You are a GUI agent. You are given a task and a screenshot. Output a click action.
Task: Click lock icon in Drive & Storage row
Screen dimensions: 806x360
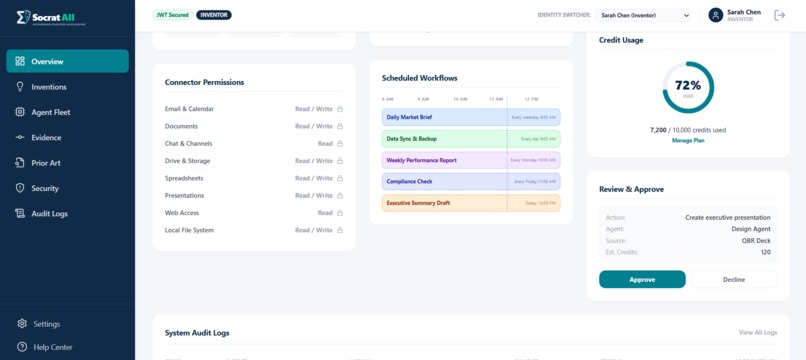coord(340,161)
